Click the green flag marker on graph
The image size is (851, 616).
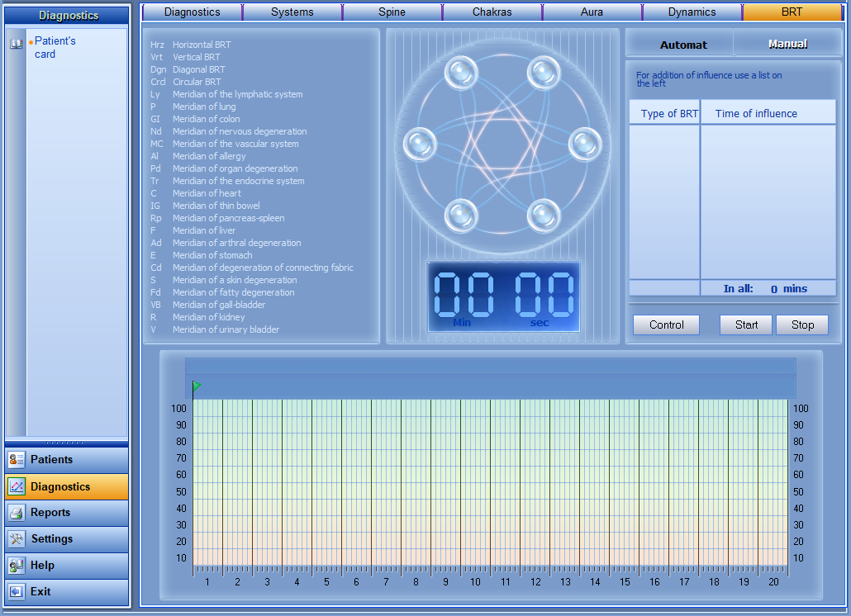click(197, 386)
